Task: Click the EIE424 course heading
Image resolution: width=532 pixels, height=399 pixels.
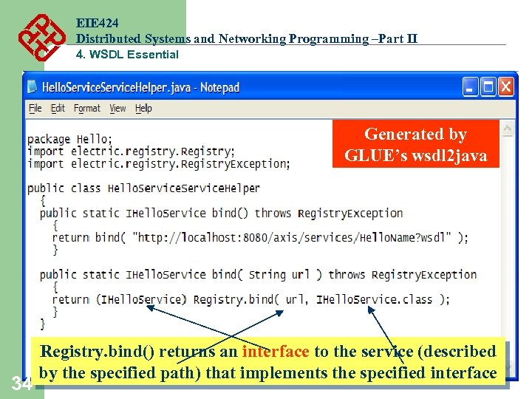Action: click(98, 23)
